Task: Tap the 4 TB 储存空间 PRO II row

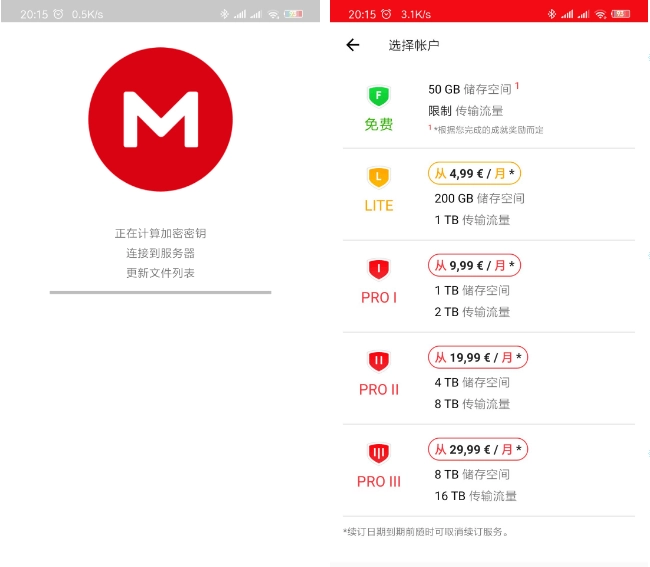Action: [472, 382]
